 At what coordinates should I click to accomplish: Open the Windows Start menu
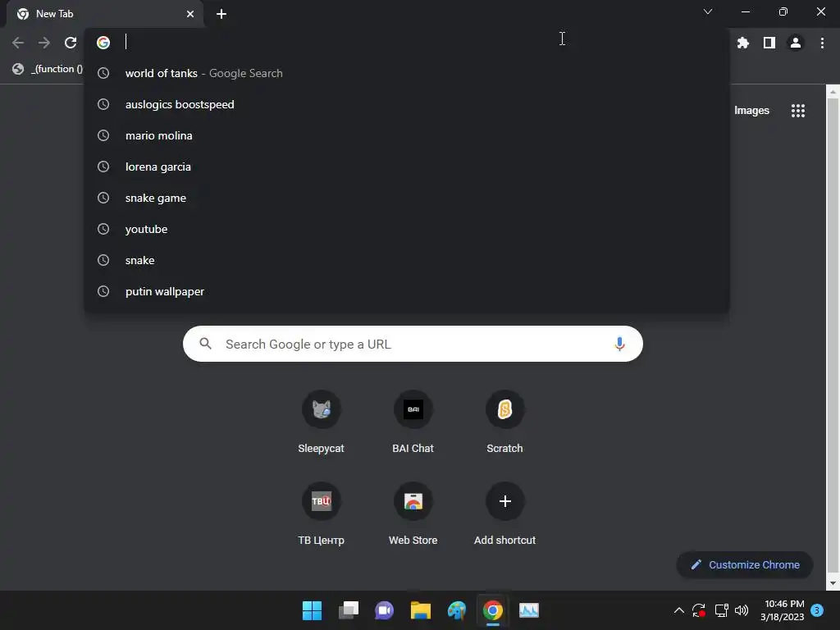pos(312,610)
